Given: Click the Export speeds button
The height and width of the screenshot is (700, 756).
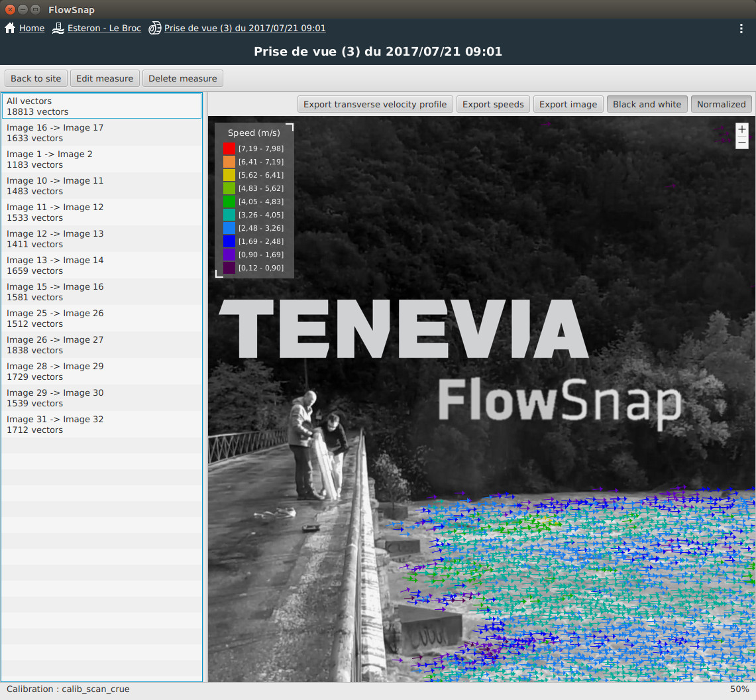Looking at the screenshot, I should click(493, 104).
